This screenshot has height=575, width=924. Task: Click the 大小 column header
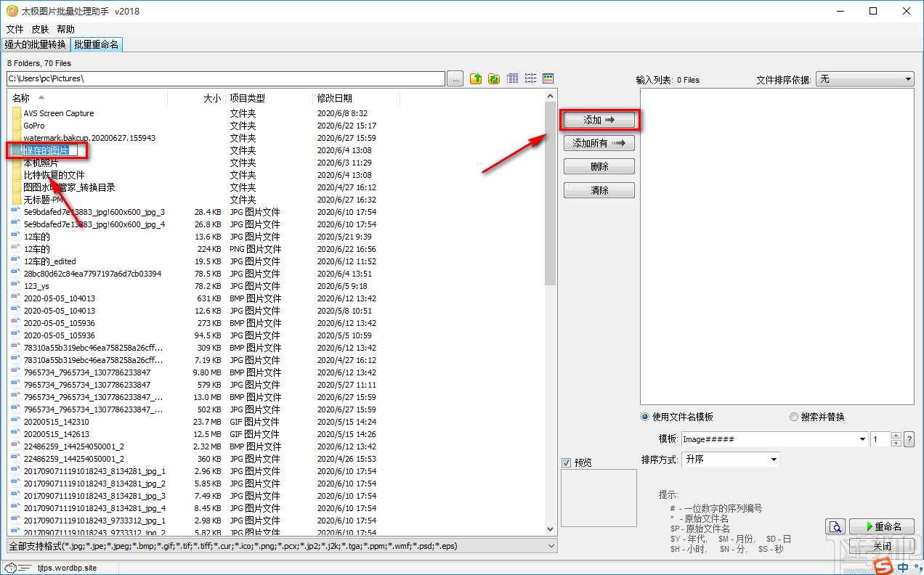(196, 98)
